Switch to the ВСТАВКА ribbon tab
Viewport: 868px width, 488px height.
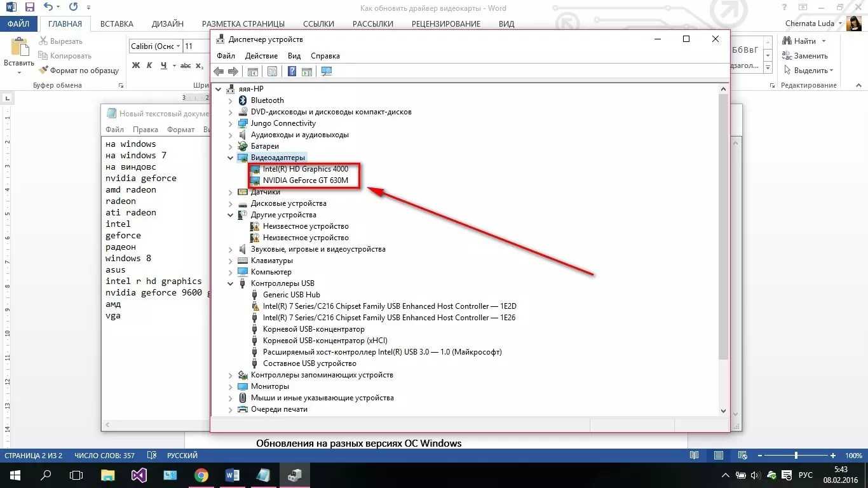pos(117,24)
